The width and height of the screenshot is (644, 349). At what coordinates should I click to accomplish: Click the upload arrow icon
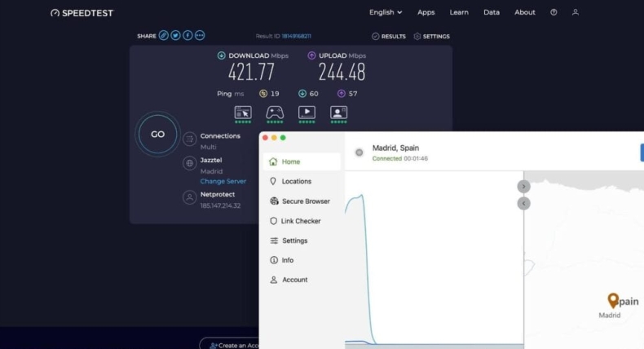tap(311, 55)
